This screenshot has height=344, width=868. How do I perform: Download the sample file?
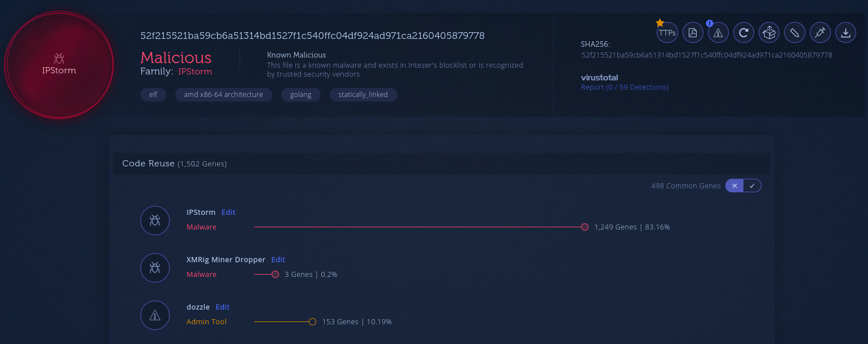click(x=845, y=33)
